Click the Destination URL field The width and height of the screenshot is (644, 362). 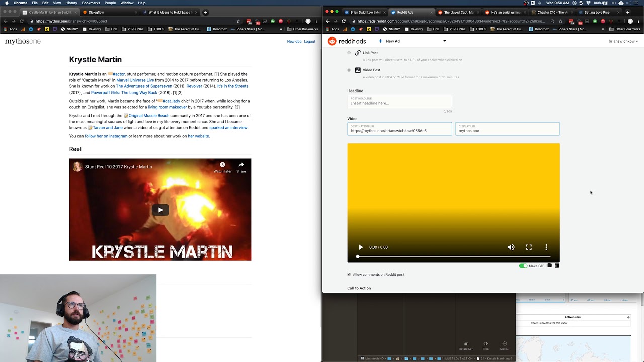pos(399,129)
